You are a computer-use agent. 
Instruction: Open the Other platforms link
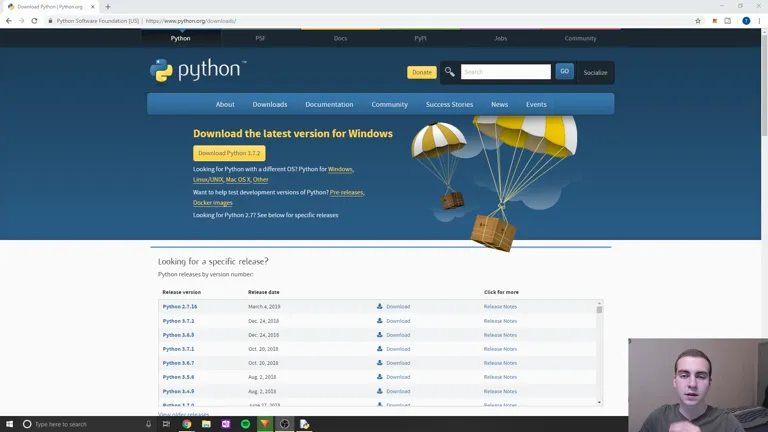click(261, 180)
